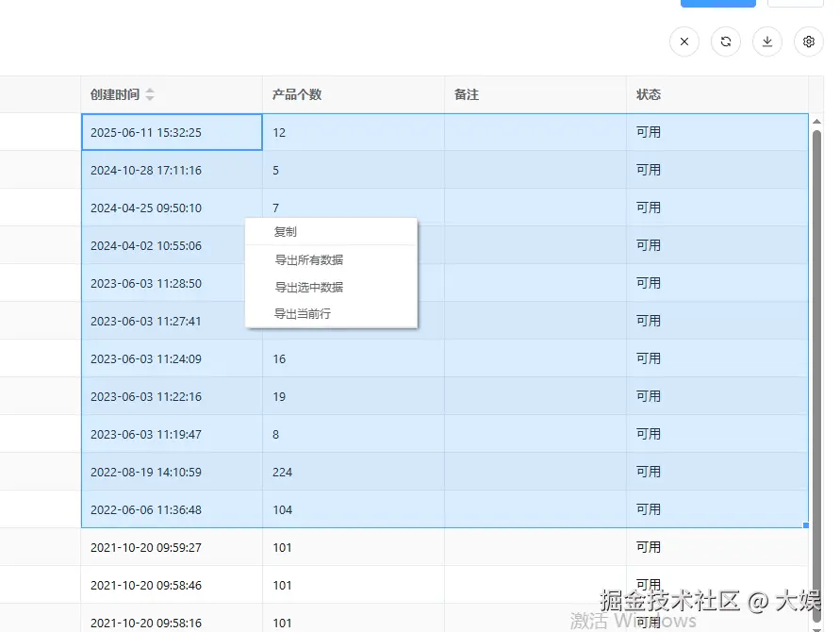Click the circular X clear icon
Screen dimensions: 840x632
click(x=684, y=42)
